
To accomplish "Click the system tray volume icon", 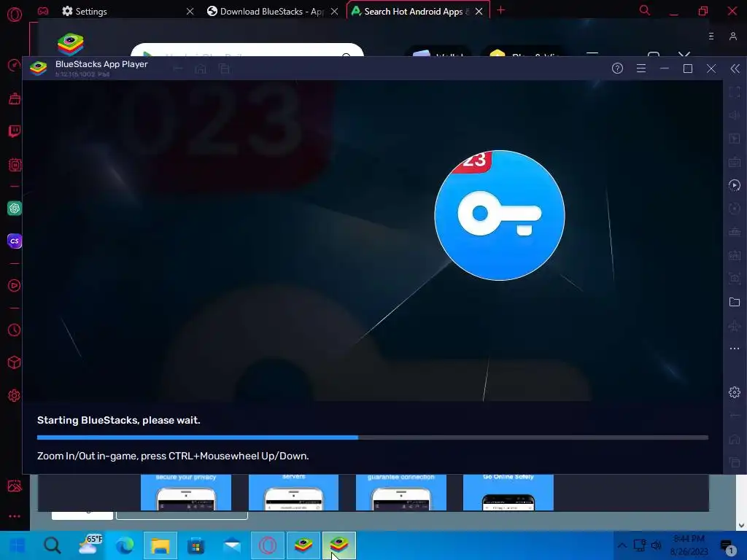I will coord(657,545).
